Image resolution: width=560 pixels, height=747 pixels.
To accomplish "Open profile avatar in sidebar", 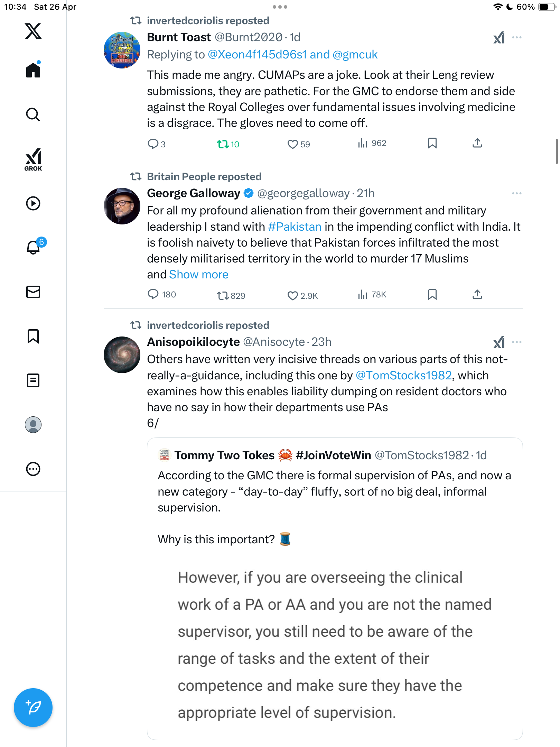I will coord(33,425).
